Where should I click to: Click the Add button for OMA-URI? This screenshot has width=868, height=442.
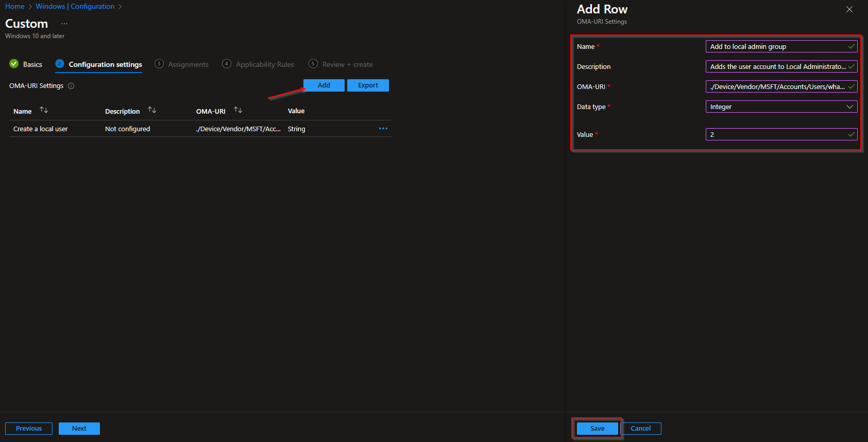[x=324, y=85]
